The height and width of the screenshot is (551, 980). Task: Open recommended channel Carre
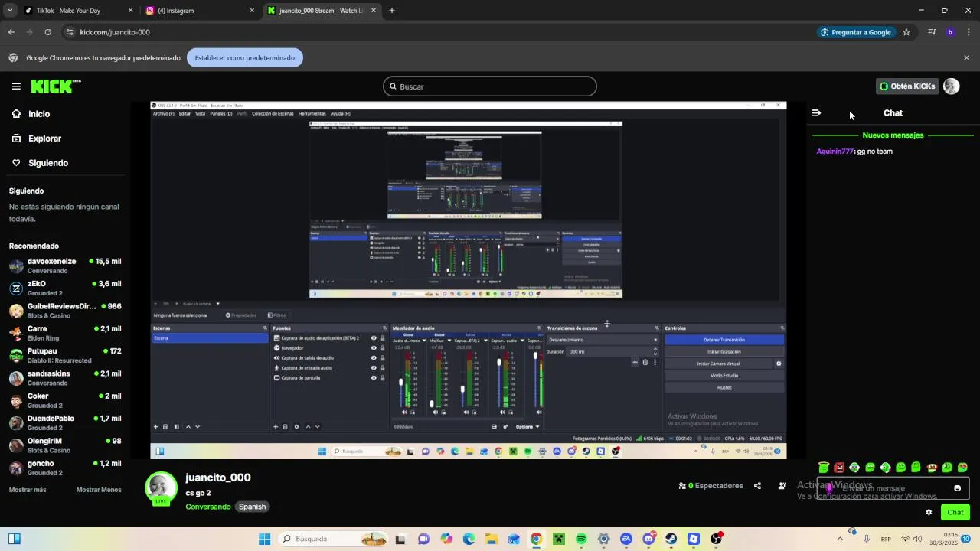pyautogui.click(x=65, y=334)
